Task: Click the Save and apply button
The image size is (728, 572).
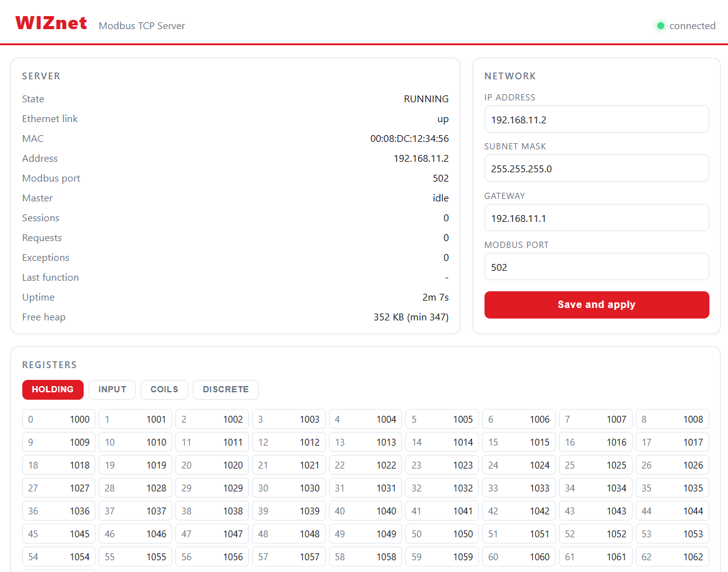Action: [597, 305]
